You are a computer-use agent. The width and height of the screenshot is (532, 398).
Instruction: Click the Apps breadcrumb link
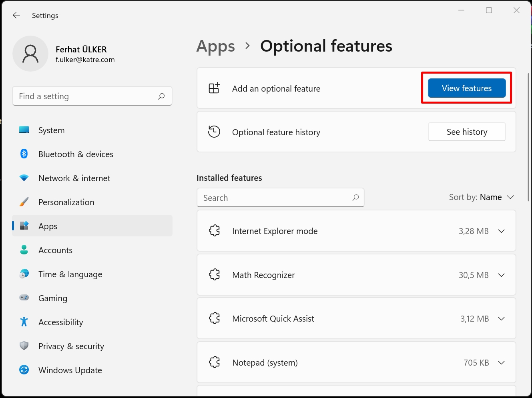coord(216,46)
